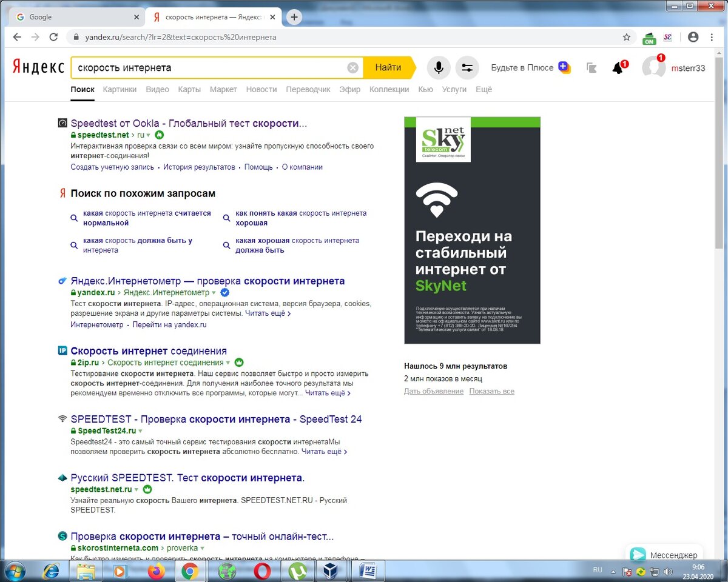Viewport: 728px width, 582px height.
Task: Open Opera from the taskbar
Action: pyautogui.click(x=262, y=570)
